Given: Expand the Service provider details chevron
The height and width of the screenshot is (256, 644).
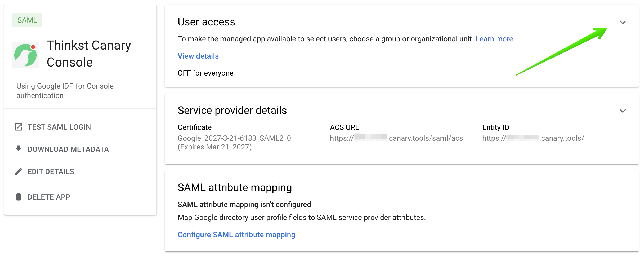Looking at the screenshot, I should [x=623, y=111].
